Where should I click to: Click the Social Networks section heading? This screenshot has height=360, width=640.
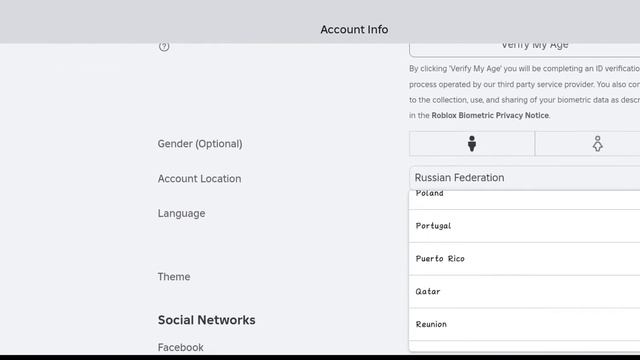coord(207,320)
